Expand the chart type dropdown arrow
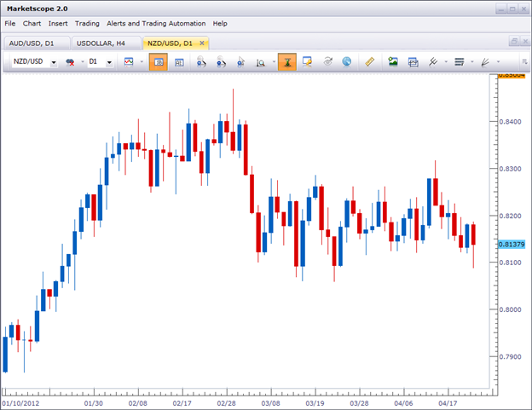532x410 pixels. click(142, 62)
